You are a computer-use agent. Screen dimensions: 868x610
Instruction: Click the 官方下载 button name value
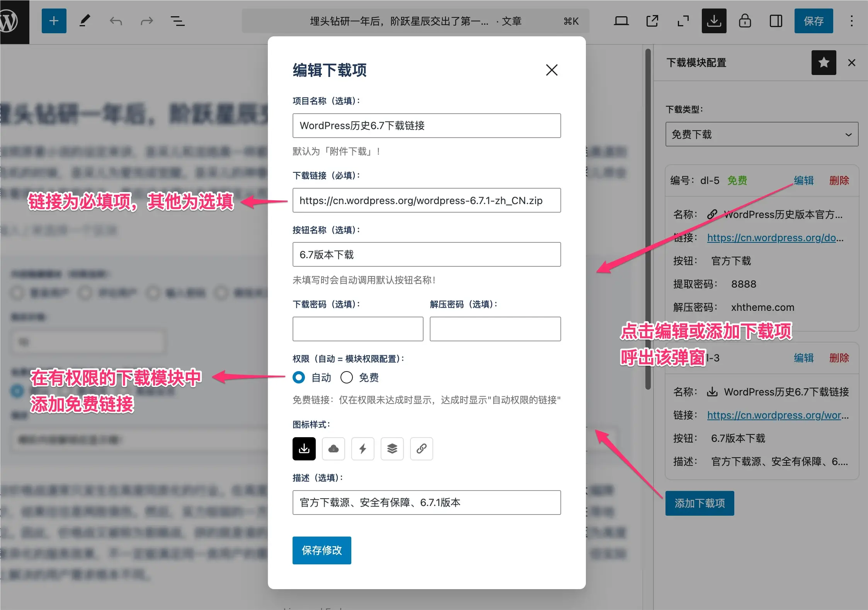click(731, 261)
